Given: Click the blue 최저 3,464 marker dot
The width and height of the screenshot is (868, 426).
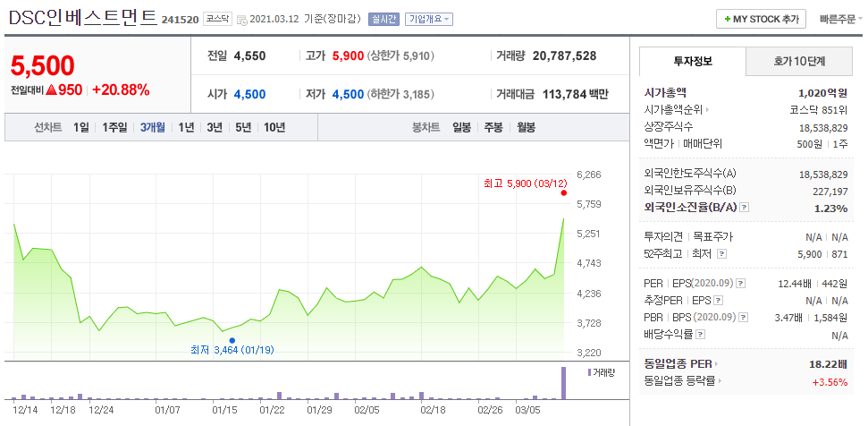Looking at the screenshot, I should tap(232, 340).
